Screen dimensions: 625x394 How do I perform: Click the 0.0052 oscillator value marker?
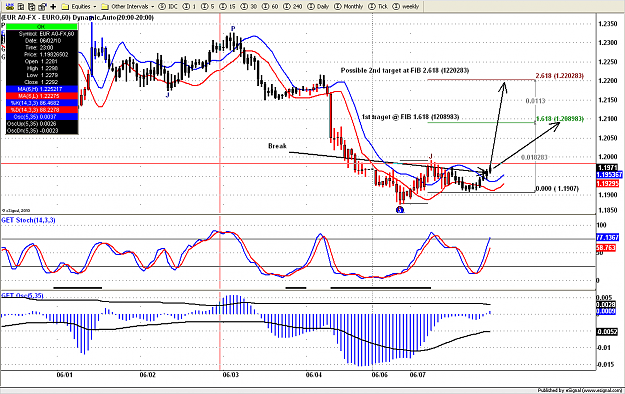607,332
